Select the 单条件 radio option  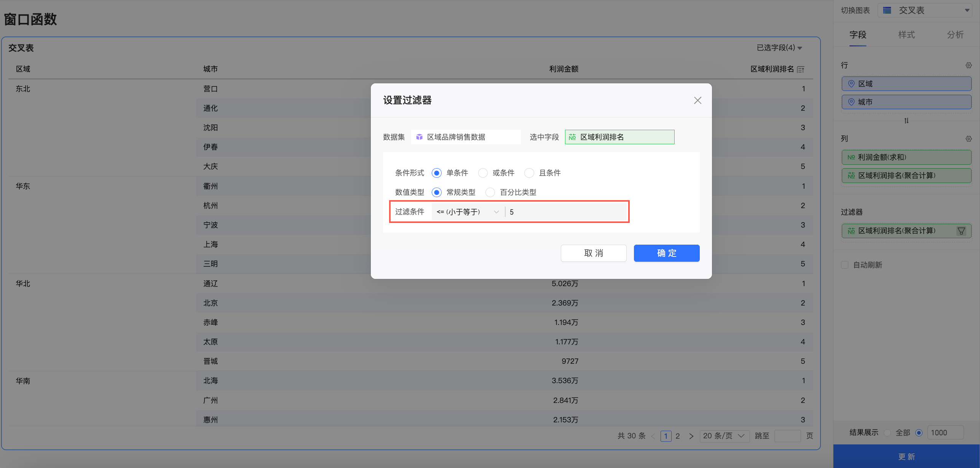[437, 173]
